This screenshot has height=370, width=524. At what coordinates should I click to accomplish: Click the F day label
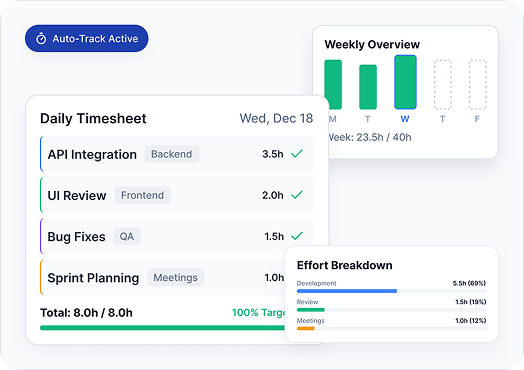tap(477, 119)
